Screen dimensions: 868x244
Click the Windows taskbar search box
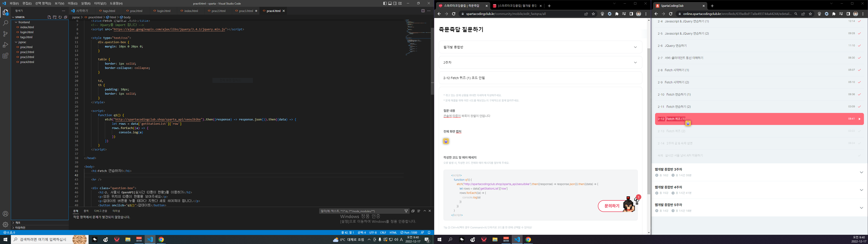[50, 240]
